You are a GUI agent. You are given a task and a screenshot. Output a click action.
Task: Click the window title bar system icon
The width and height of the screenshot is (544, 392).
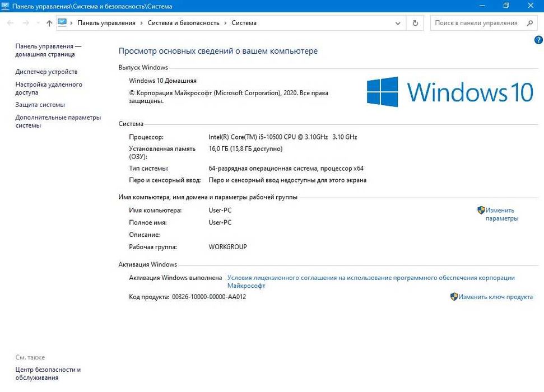[5, 6]
